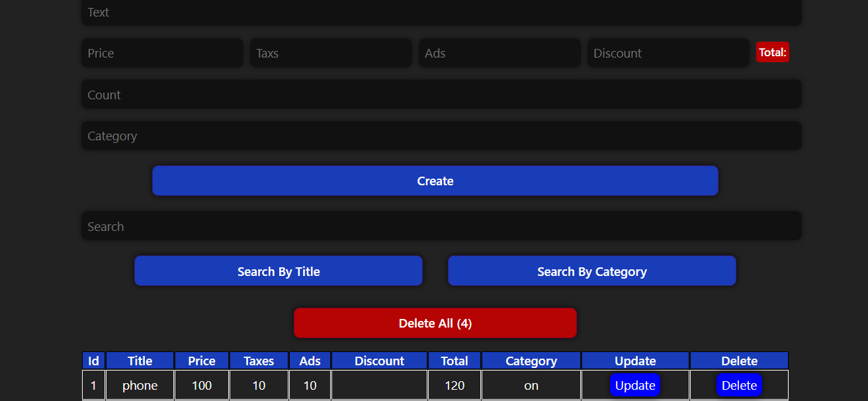
Task: Select the Total column header
Action: pyautogui.click(x=455, y=361)
